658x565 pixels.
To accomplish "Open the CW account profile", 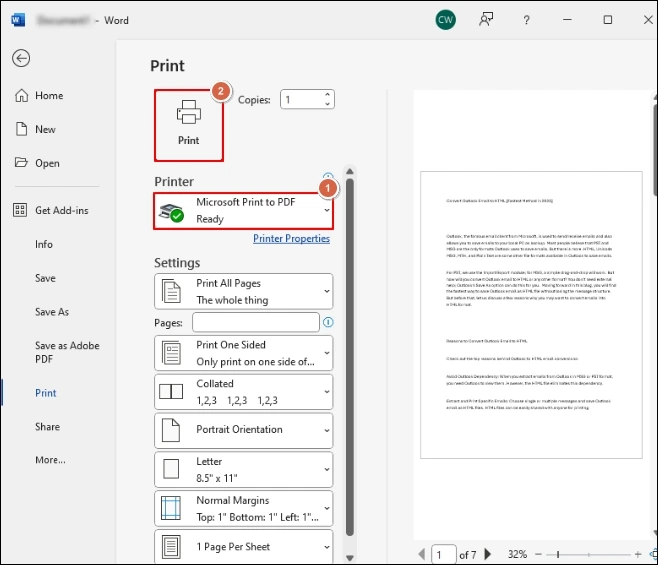I will 445,20.
